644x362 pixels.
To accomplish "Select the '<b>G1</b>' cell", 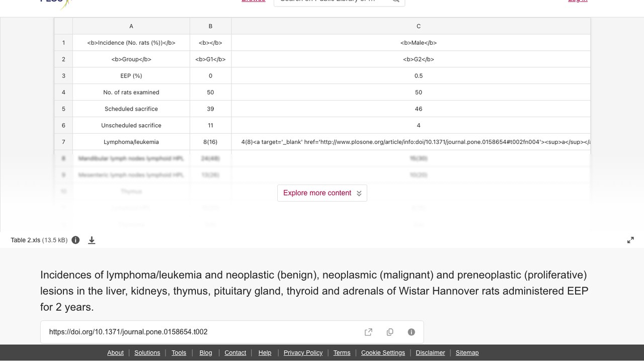I will tap(210, 59).
